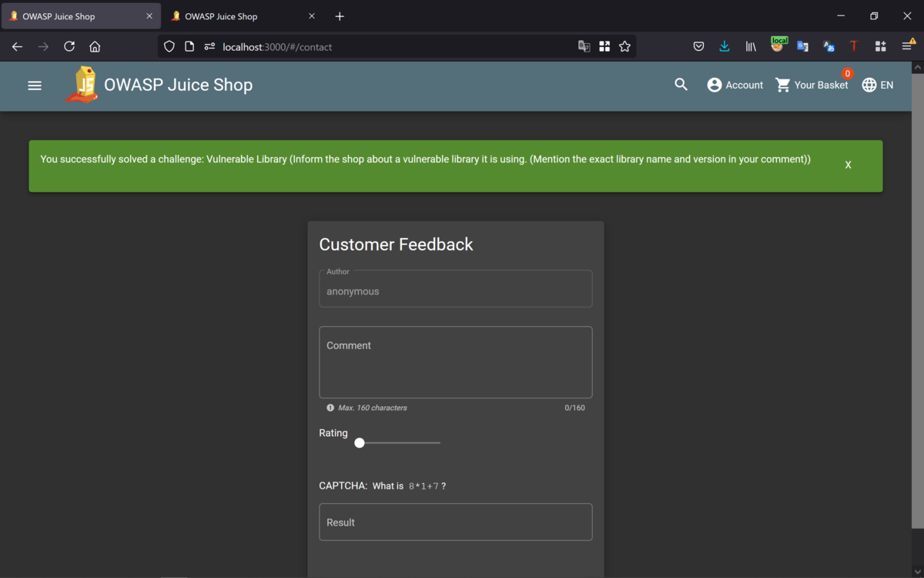This screenshot has width=924, height=578.
Task: Restore down the browser window
Action: [874, 16]
